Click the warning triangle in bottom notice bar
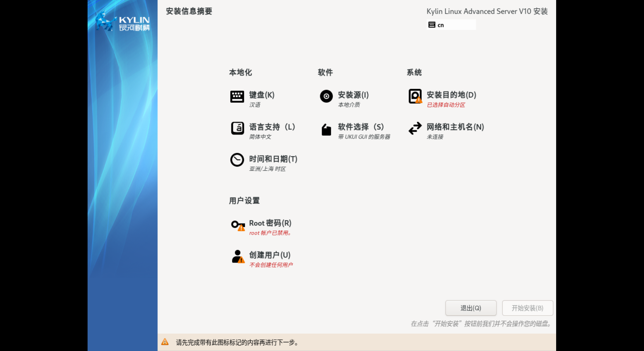The image size is (644, 351). (165, 342)
